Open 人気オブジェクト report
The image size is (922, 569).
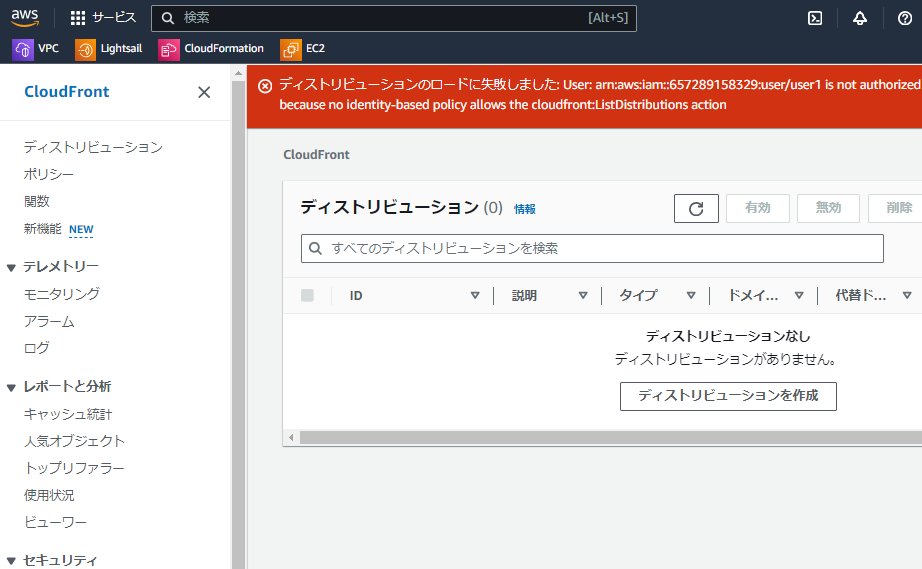(x=74, y=441)
